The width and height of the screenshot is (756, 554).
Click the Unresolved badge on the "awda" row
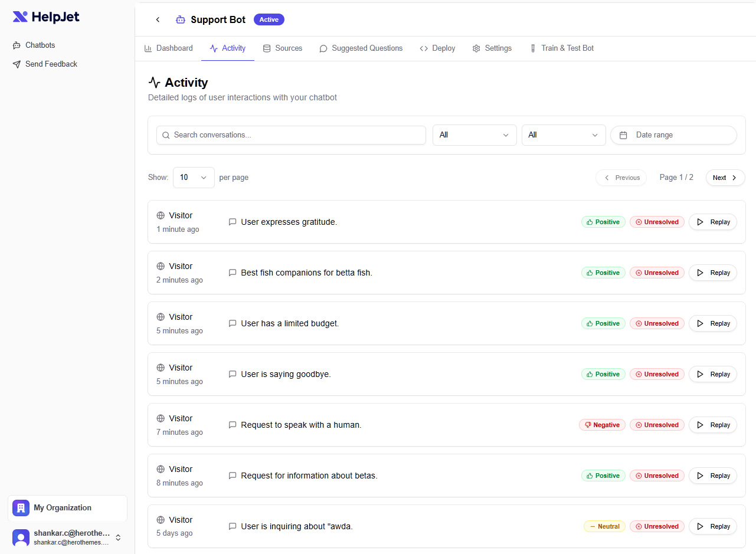[657, 526]
